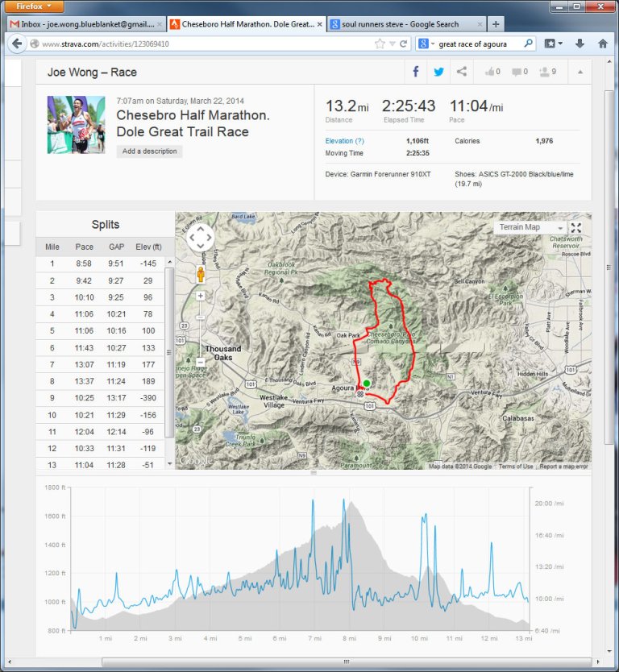This screenshot has width=619, height=672.
Task: Share activity on Twitter icon
Action: [x=438, y=72]
